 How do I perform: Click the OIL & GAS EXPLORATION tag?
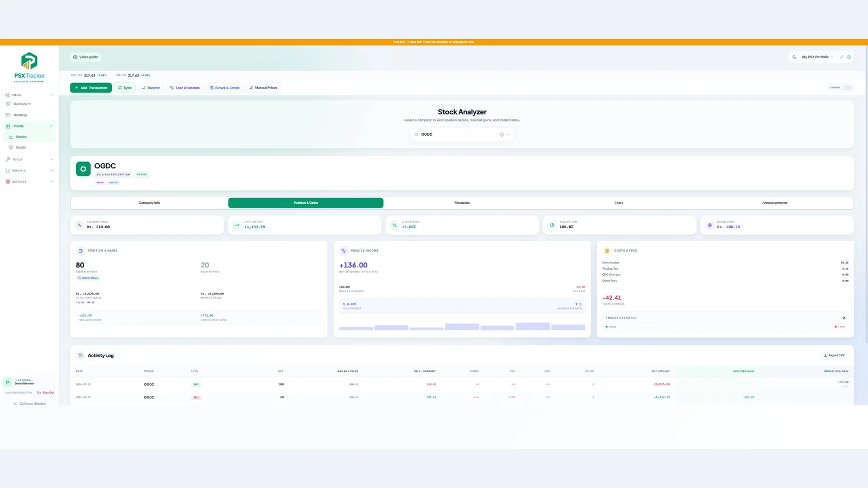click(113, 175)
